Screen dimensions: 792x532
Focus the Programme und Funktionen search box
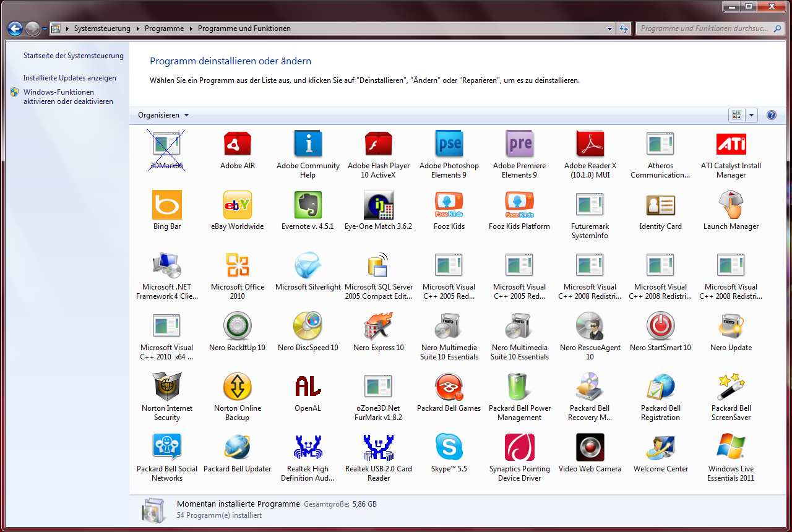tap(712, 28)
